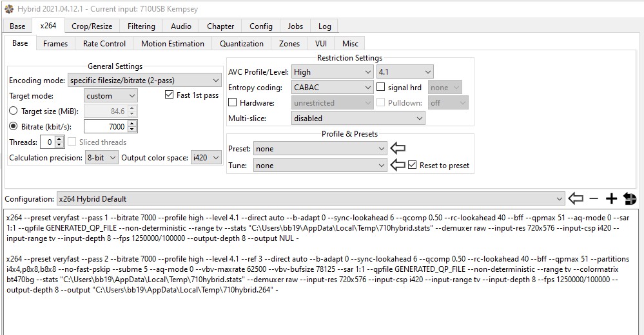The image size is (644, 335).
Task: Apply the Tune using its arrow icon
Action: click(398, 165)
